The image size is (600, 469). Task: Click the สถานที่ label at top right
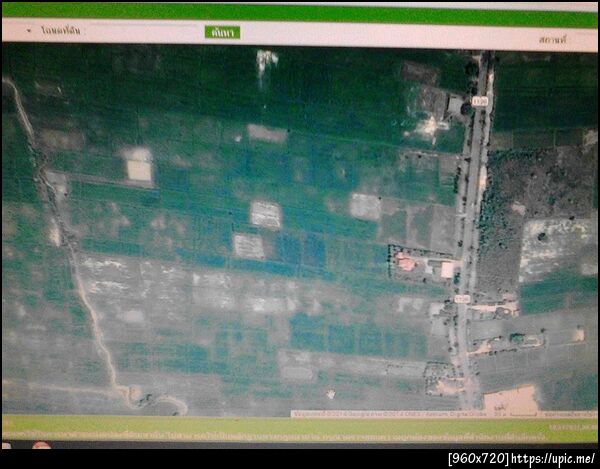553,39
